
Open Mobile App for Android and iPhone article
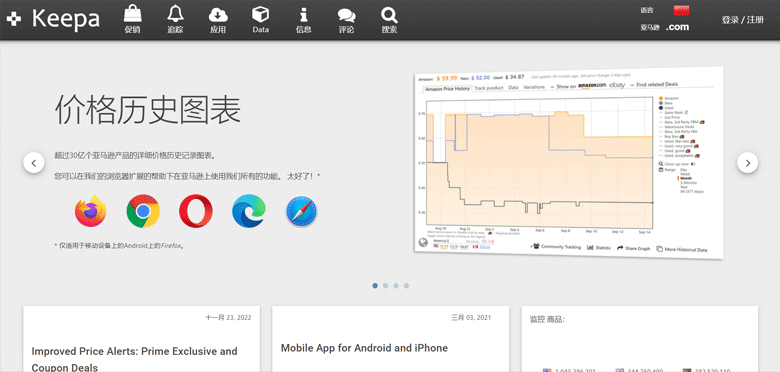[364, 348]
